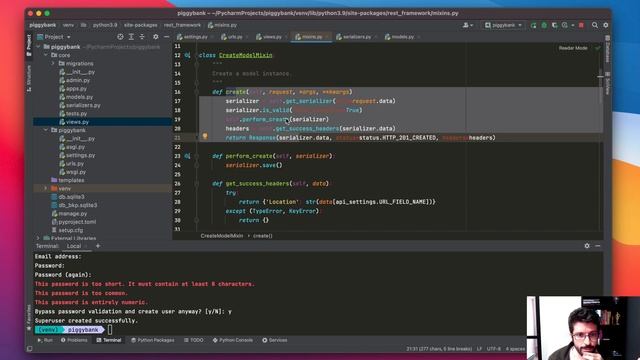Click Collapse All icon in Project panel header
This screenshot has width=640, height=360.
click(x=142, y=37)
